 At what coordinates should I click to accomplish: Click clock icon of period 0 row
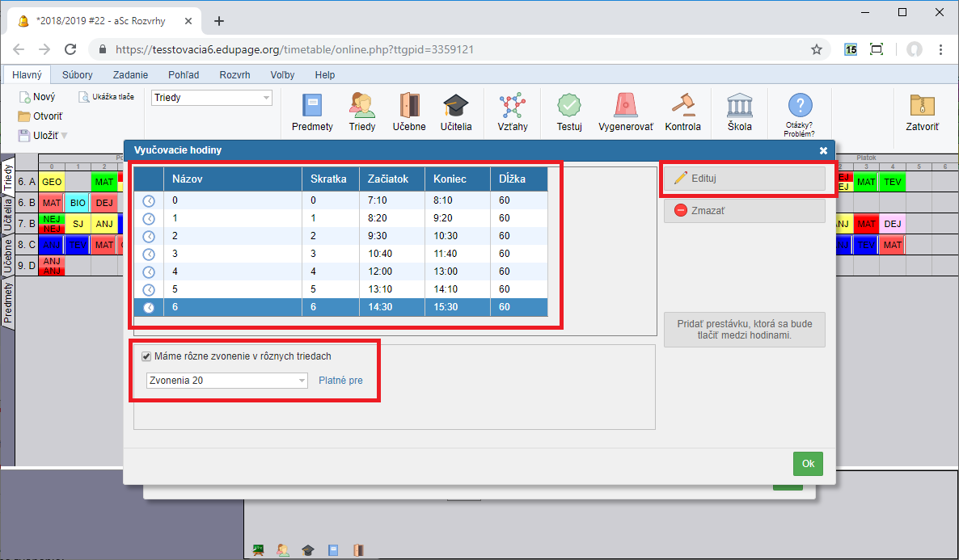click(x=149, y=200)
